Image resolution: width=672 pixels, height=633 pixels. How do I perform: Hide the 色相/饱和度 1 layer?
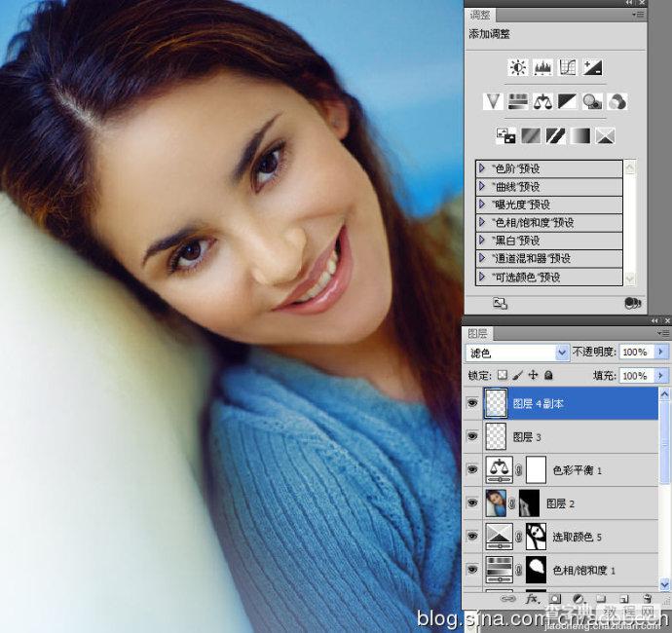(472, 570)
